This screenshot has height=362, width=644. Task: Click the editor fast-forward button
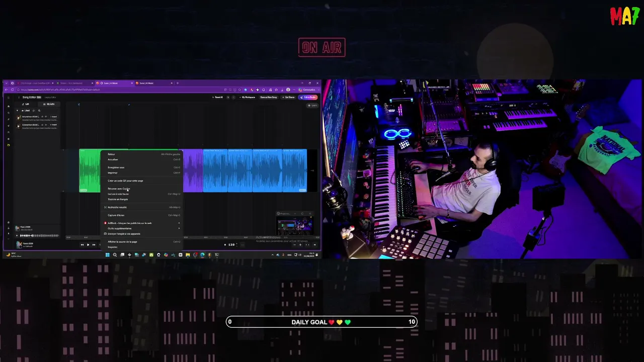tap(94, 245)
